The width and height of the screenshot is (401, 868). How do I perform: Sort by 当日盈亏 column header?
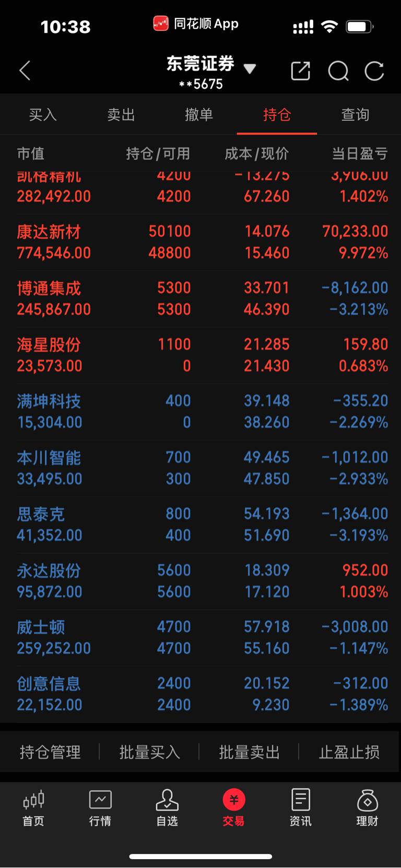point(360,153)
